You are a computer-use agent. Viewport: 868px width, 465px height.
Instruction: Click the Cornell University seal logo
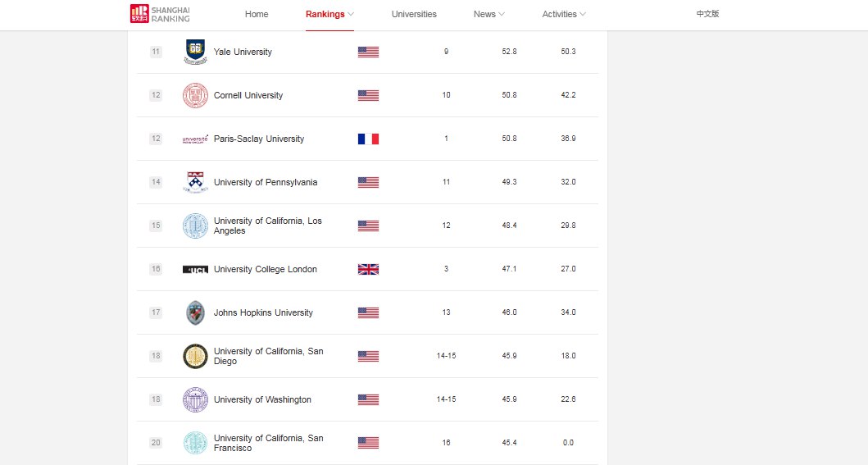195,95
